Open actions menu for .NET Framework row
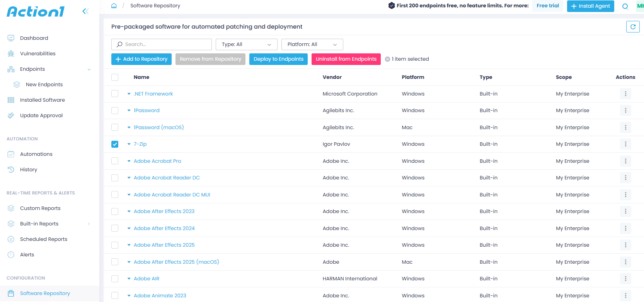Viewport: 644px width, 302px height. 625,94
